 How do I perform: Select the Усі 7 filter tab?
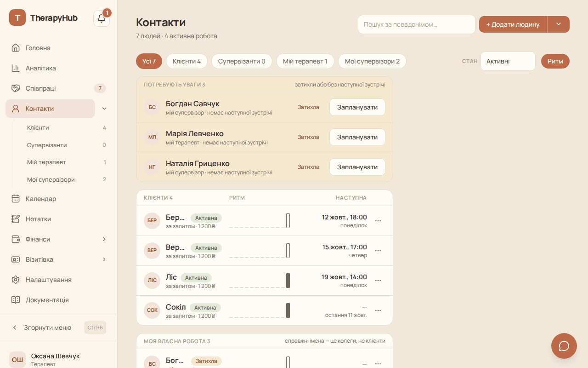coord(149,61)
